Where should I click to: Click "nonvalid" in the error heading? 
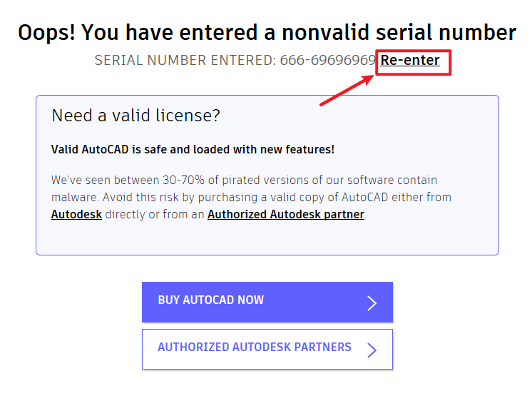point(331,33)
